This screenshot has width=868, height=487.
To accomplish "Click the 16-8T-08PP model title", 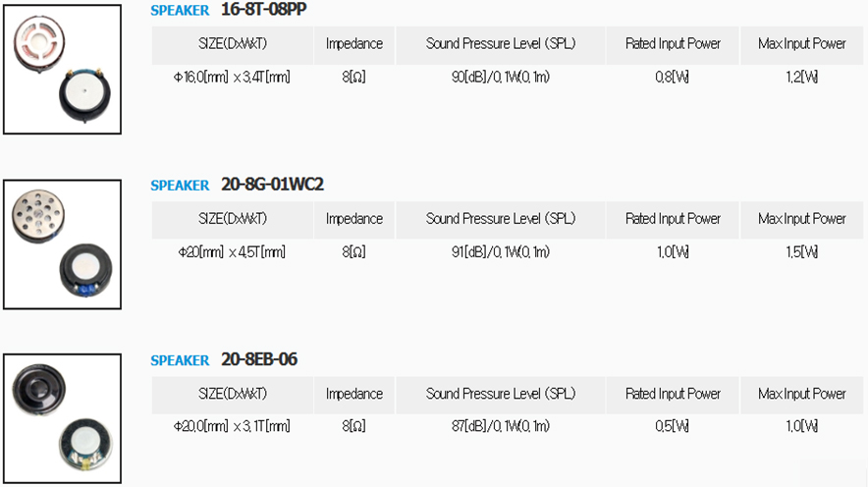I will click(263, 10).
